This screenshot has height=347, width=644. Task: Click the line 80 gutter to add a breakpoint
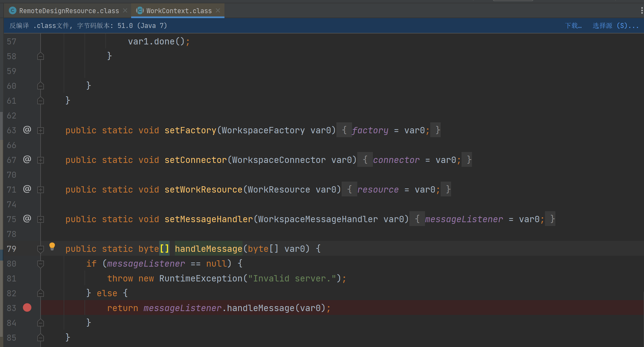tap(27, 264)
